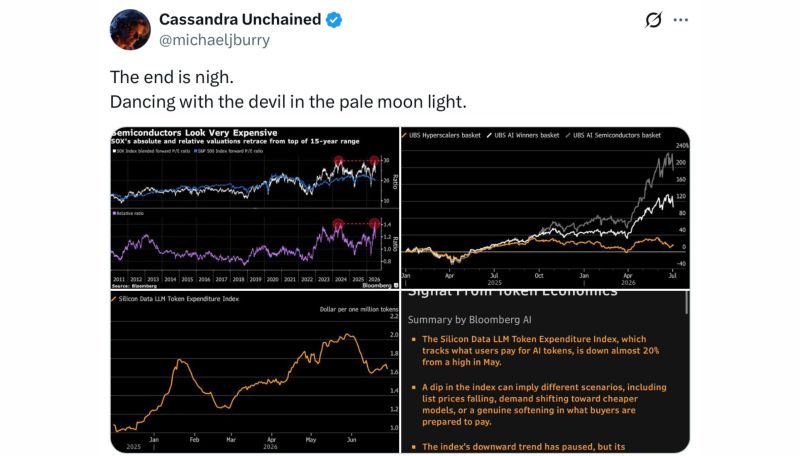Click the UBS Hyperscalers basket legend entry
The width and height of the screenshot is (800, 456).
pyautogui.click(x=441, y=135)
